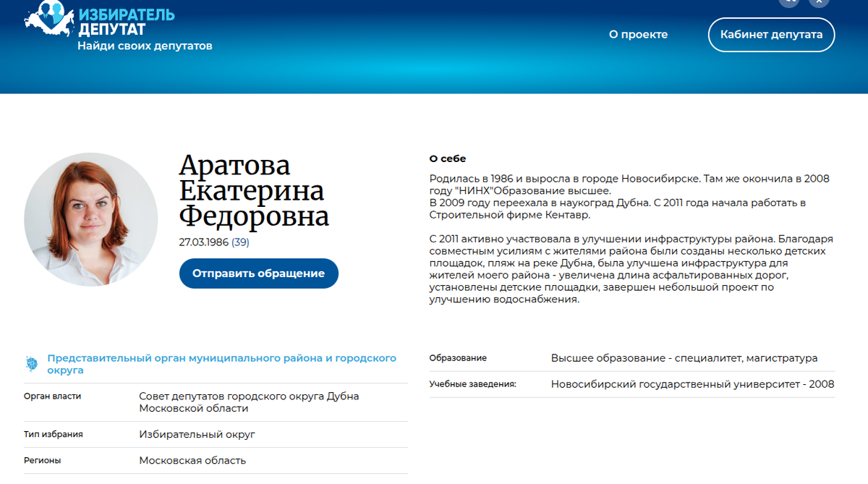Open the Кабинет депутата panel

[x=771, y=34]
